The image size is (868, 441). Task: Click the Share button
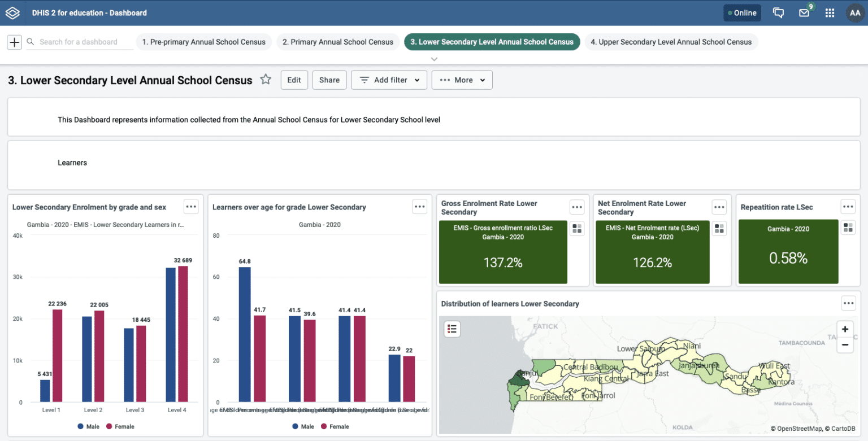tap(329, 80)
